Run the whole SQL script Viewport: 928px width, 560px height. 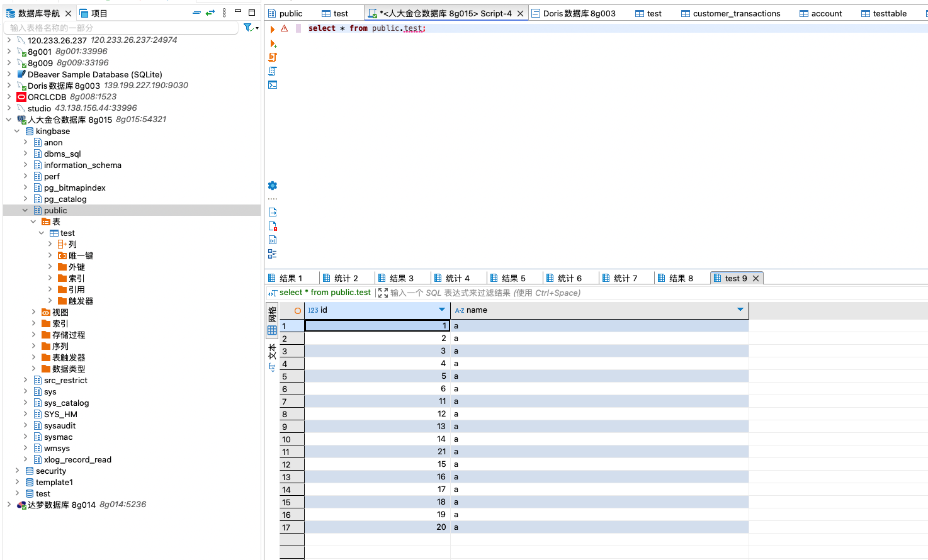[273, 57]
